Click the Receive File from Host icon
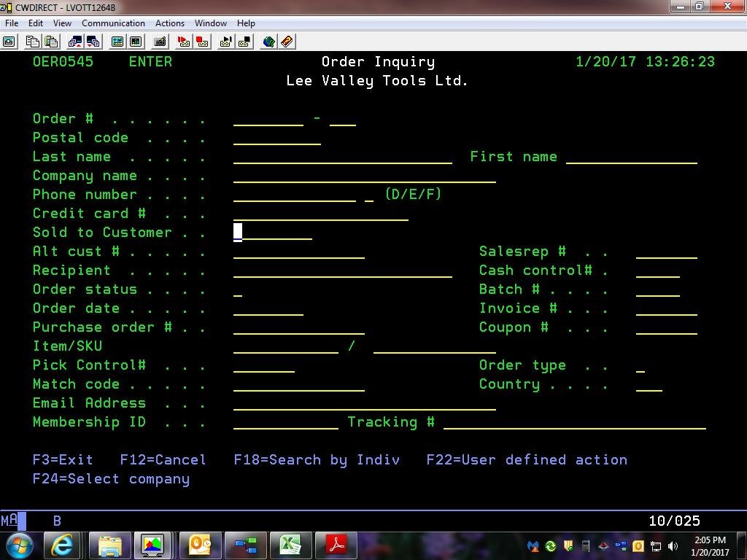Image resolution: width=747 pixels, height=560 pixels. (x=93, y=42)
